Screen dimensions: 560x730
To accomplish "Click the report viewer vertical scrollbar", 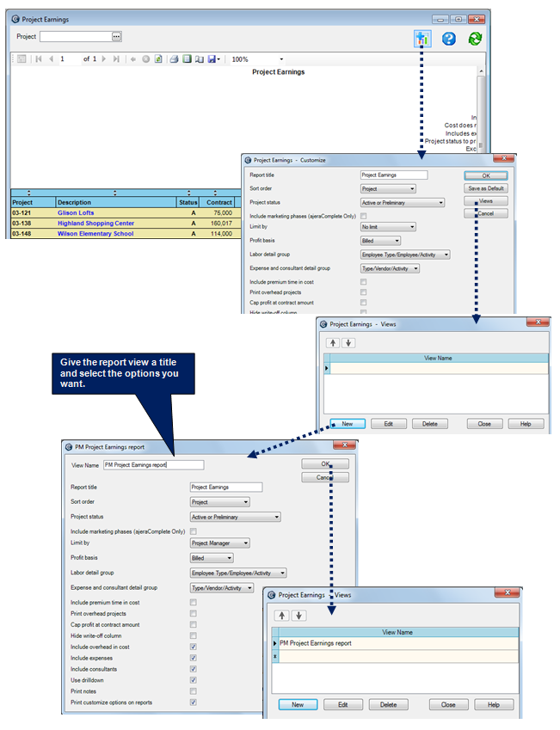I will 481,112.
